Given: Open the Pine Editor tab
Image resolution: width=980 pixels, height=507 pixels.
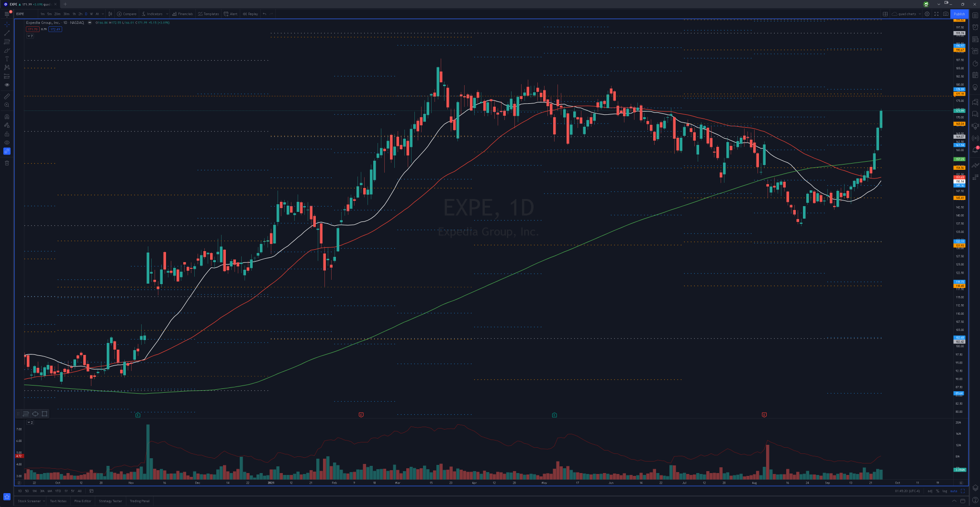Looking at the screenshot, I should tap(83, 501).
